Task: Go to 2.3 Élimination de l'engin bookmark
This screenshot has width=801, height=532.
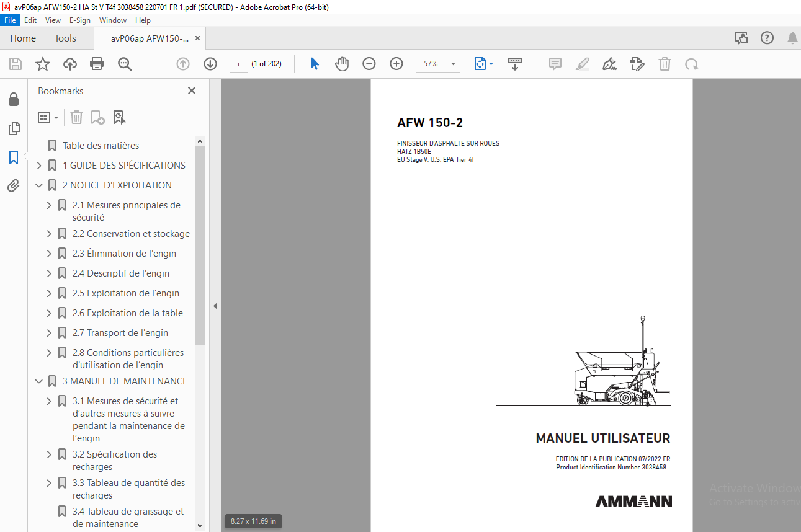Action: pyautogui.click(x=124, y=254)
